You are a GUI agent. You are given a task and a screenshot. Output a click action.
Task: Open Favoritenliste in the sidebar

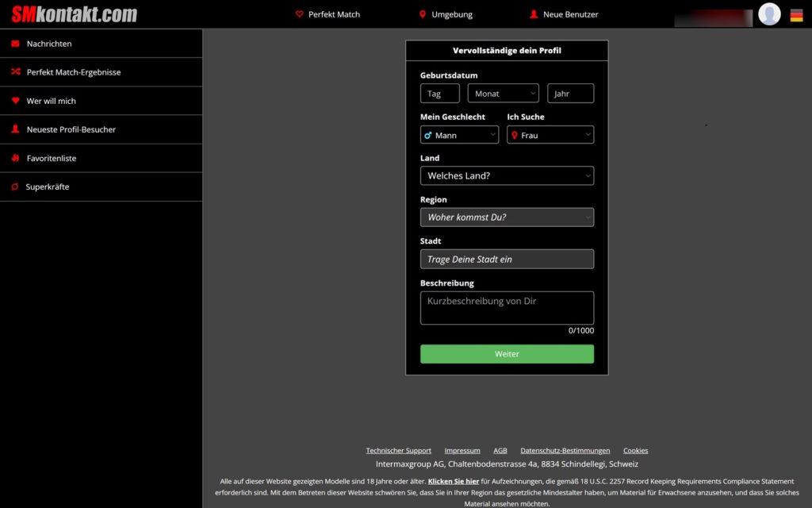(101, 158)
